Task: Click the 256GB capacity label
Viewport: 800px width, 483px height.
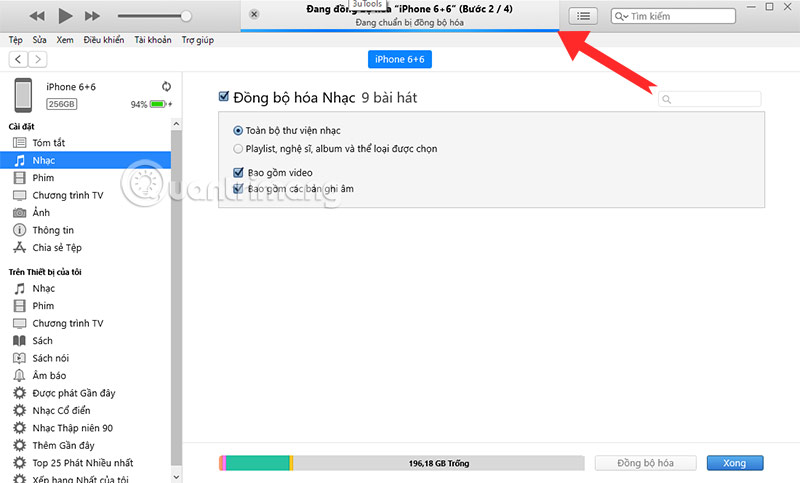Action: (62, 104)
